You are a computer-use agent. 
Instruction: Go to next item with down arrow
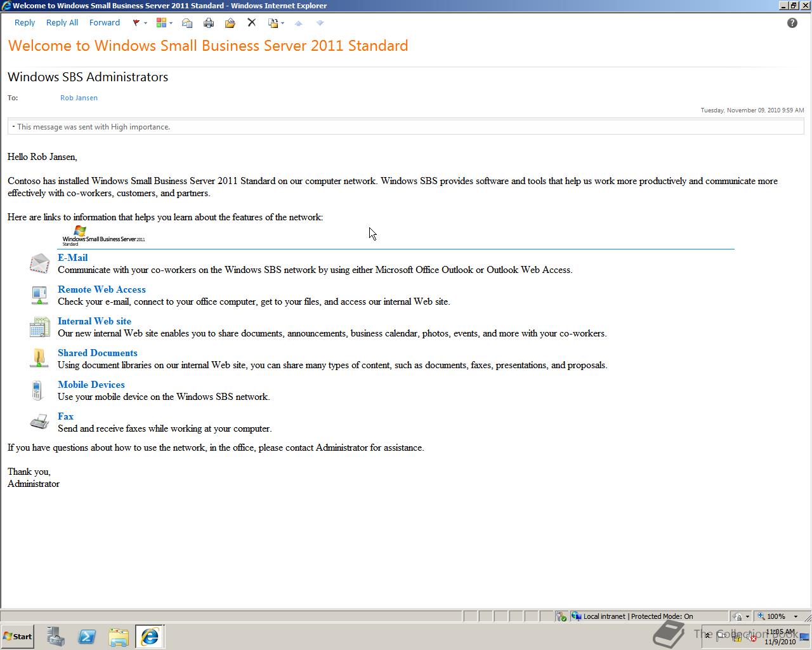pyautogui.click(x=320, y=23)
